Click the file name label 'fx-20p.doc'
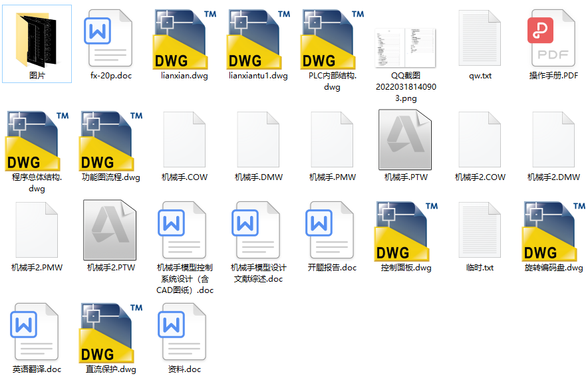The width and height of the screenshot is (588, 386). 111,76
